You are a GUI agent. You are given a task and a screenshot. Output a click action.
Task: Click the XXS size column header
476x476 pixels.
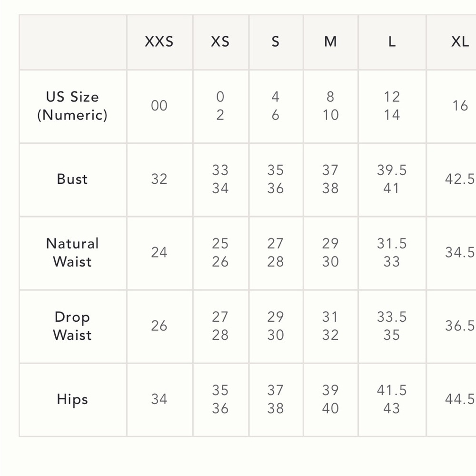click(159, 42)
